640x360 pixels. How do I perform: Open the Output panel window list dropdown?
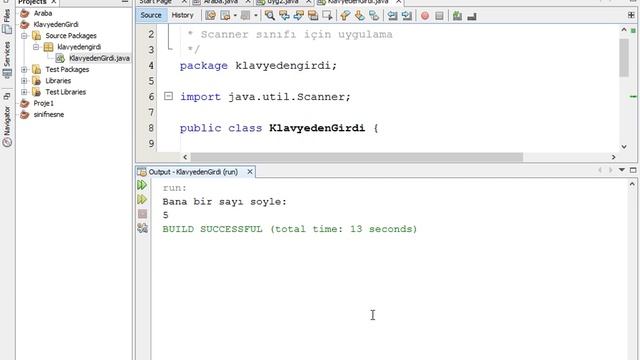[622, 170]
